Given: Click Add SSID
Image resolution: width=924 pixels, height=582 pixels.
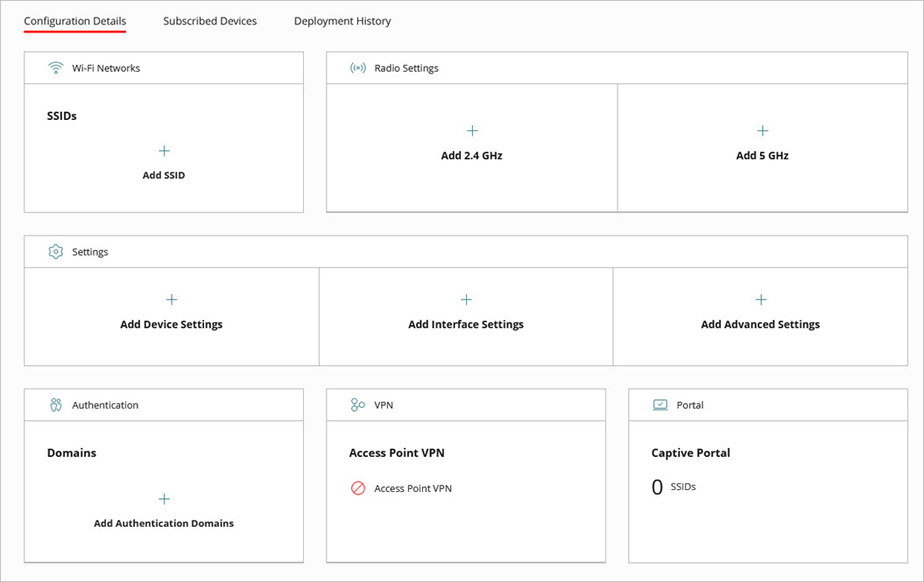Looking at the screenshot, I should [x=163, y=174].
